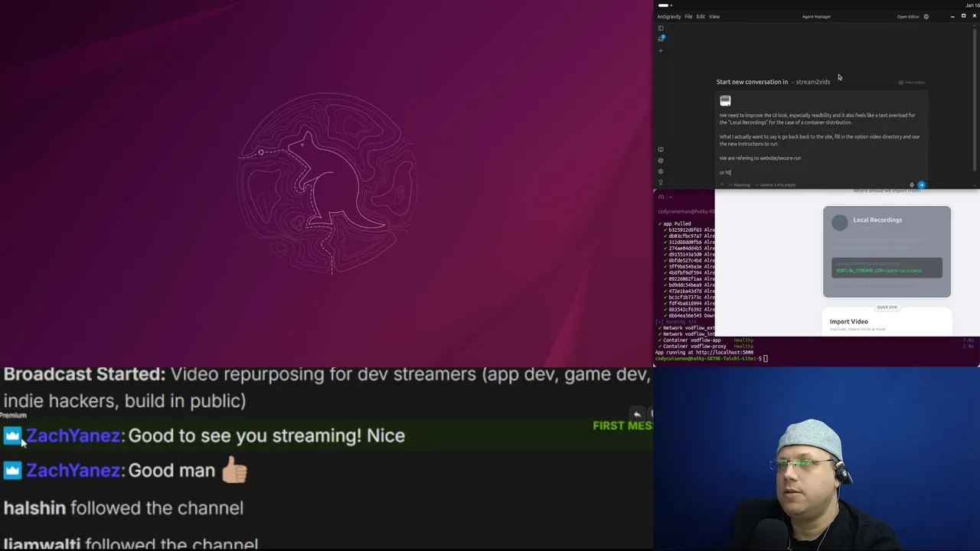Click the Agent Manager title text
The image size is (980, 551).
(816, 16)
